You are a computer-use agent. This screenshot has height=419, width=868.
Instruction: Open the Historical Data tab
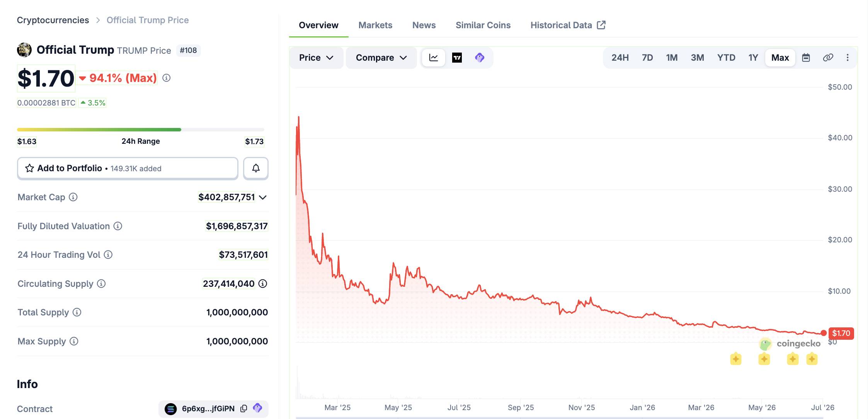click(x=568, y=25)
